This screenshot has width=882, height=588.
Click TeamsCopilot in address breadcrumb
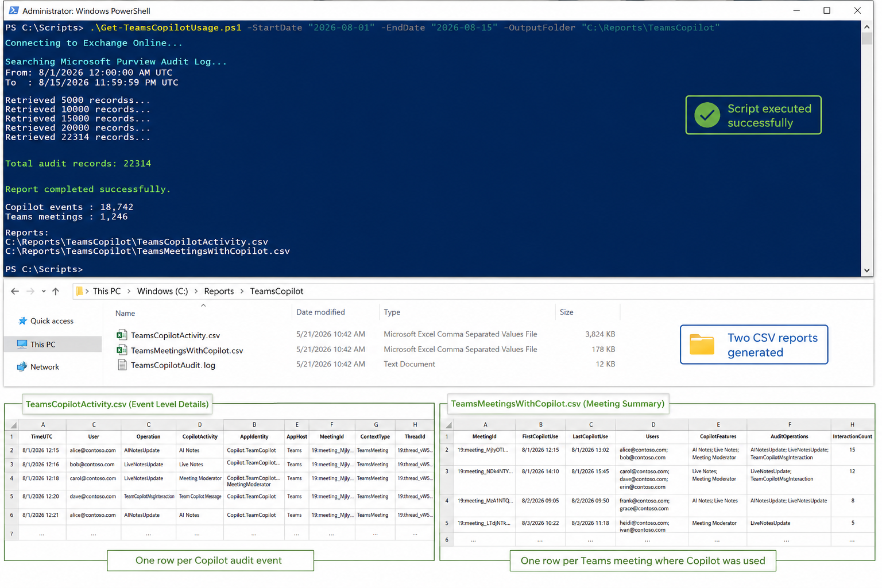click(277, 291)
